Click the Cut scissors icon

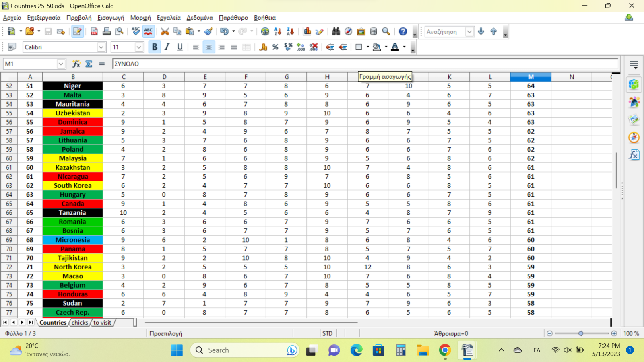point(165,31)
